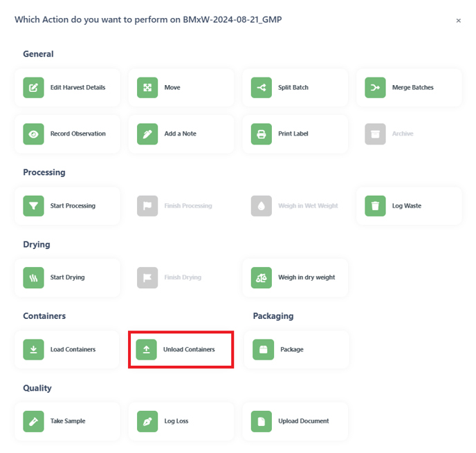Click the Log Loss pen icon
476x453 pixels.
click(x=147, y=421)
